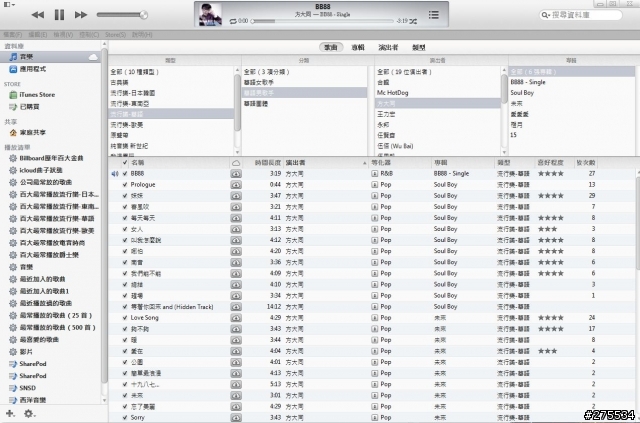Click the equalizer column header
Viewport: 640px width, 423px height.
[400, 163]
